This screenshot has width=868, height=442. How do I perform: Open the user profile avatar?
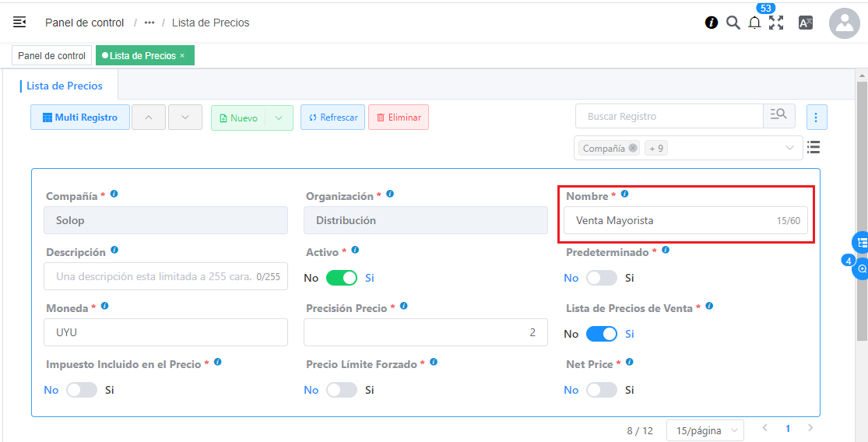click(844, 23)
